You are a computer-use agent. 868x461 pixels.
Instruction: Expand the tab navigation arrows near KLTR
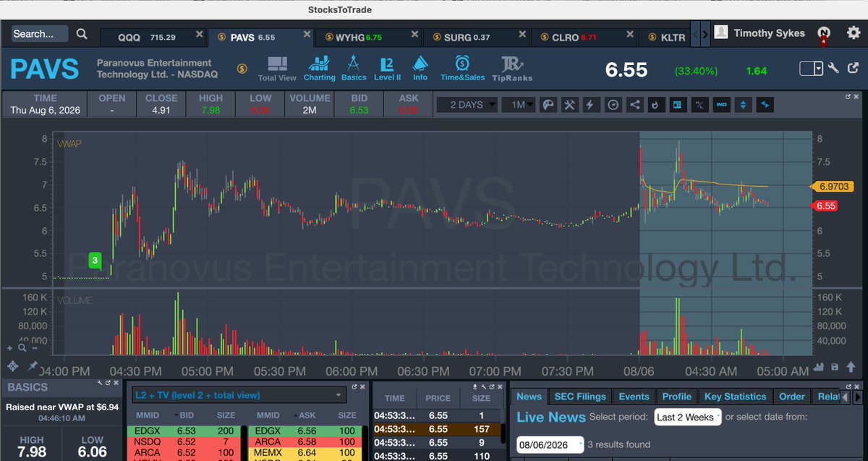[x=700, y=34]
